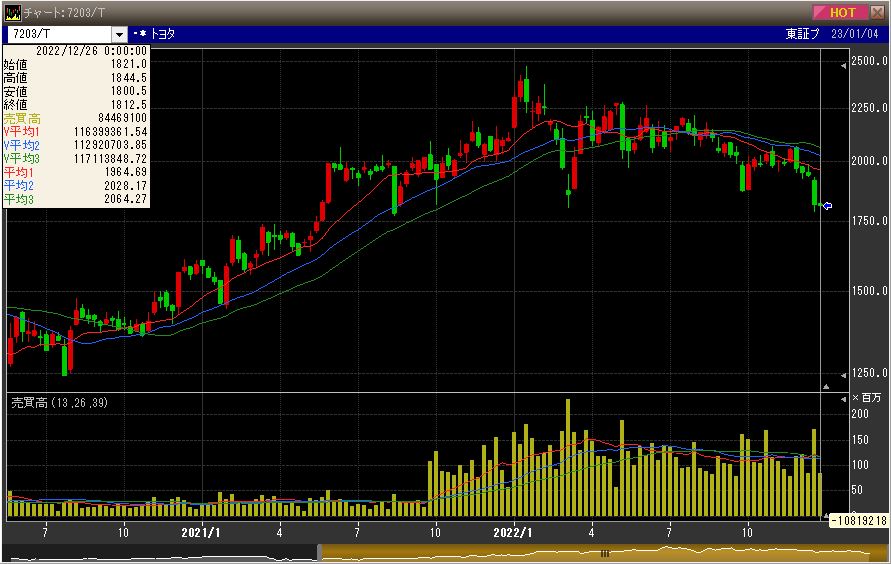
Task: Close the 7203/T chart window
Action: point(877,12)
